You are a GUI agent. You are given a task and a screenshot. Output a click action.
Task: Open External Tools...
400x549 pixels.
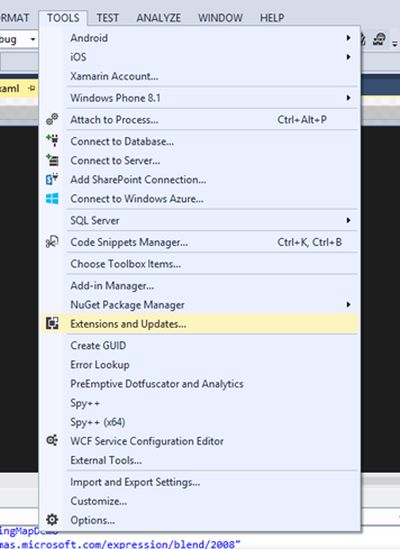(200, 460)
